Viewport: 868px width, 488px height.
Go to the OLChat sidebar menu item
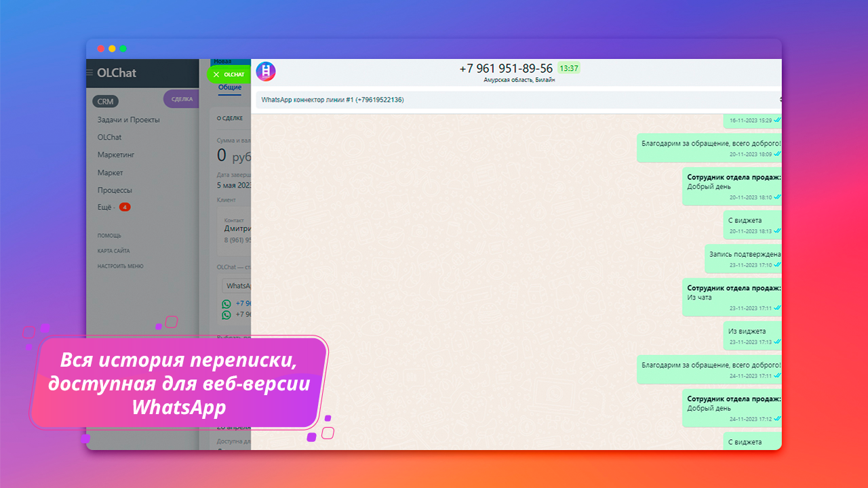(110, 138)
